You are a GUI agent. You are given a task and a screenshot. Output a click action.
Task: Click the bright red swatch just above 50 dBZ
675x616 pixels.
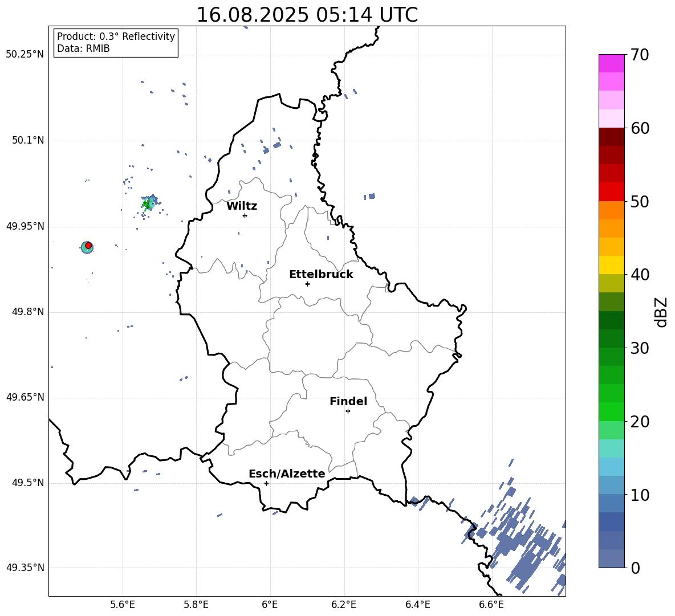pyautogui.click(x=611, y=192)
